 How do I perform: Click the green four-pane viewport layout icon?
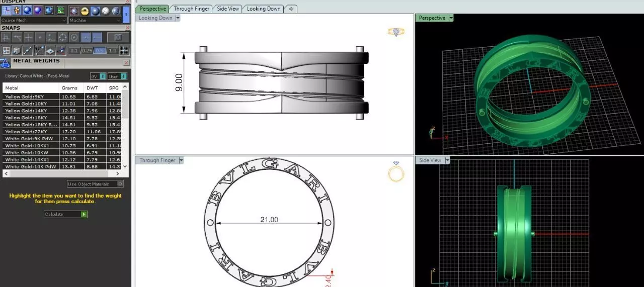coord(60,11)
